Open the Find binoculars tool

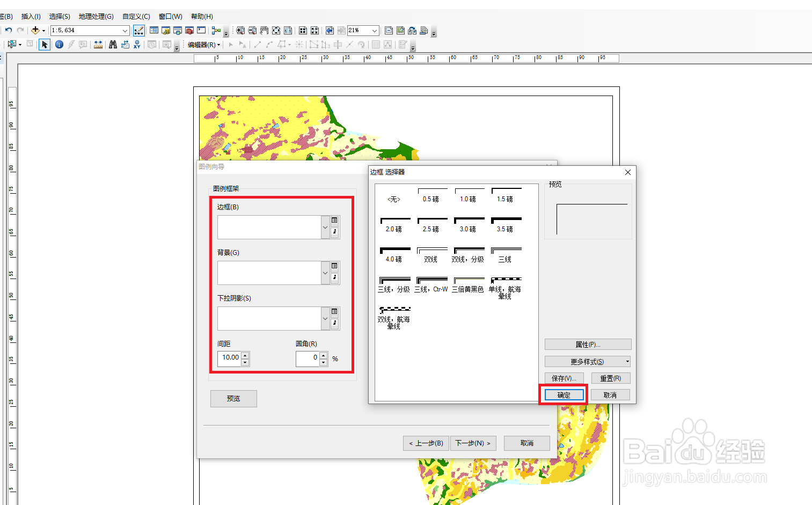click(113, 45)
